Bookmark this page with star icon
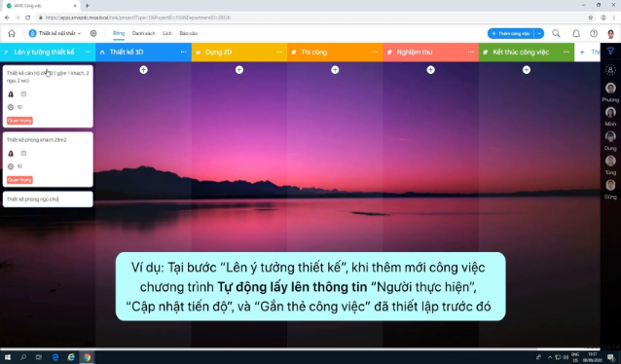The image size is (621, 364). (x=591, y=18)
